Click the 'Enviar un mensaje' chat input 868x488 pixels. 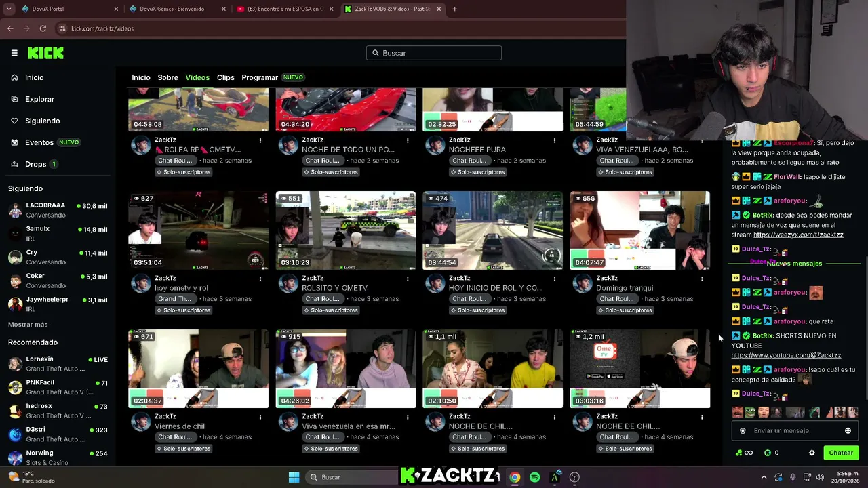tap(793, 430)
